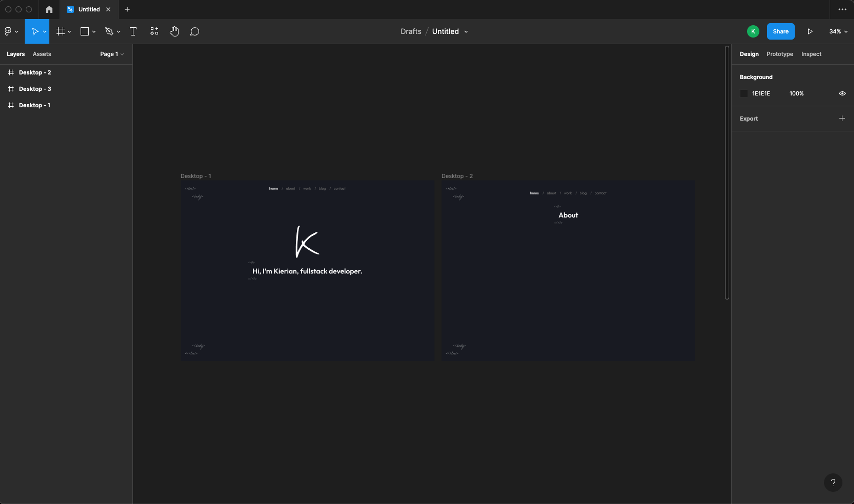Select the Comment tool
The image size is (854, 504).
click(x=194, y=32)
